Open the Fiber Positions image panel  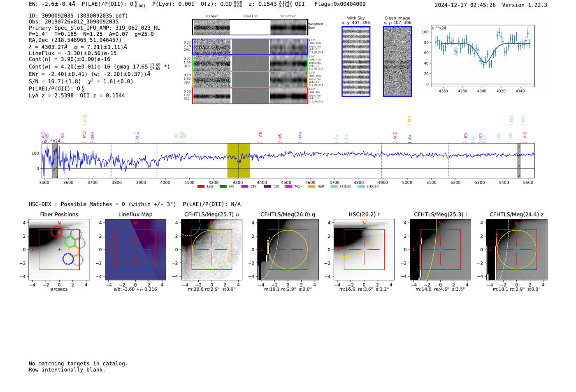(59, 250)
